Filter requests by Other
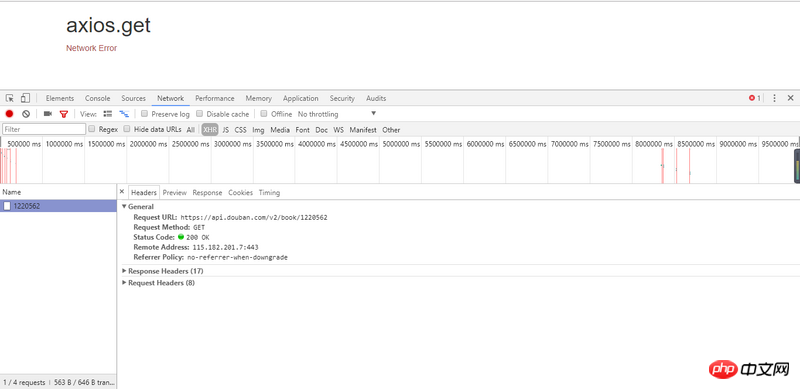 (391, 130)
